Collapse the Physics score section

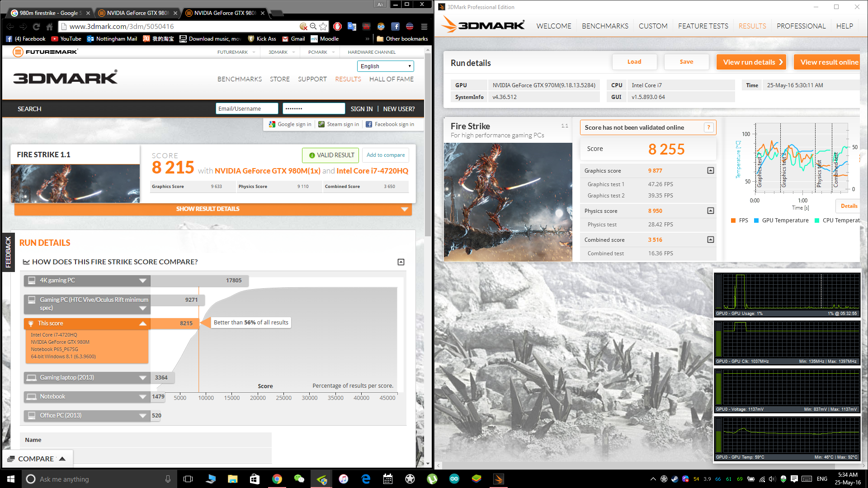[x=710, y=211]
